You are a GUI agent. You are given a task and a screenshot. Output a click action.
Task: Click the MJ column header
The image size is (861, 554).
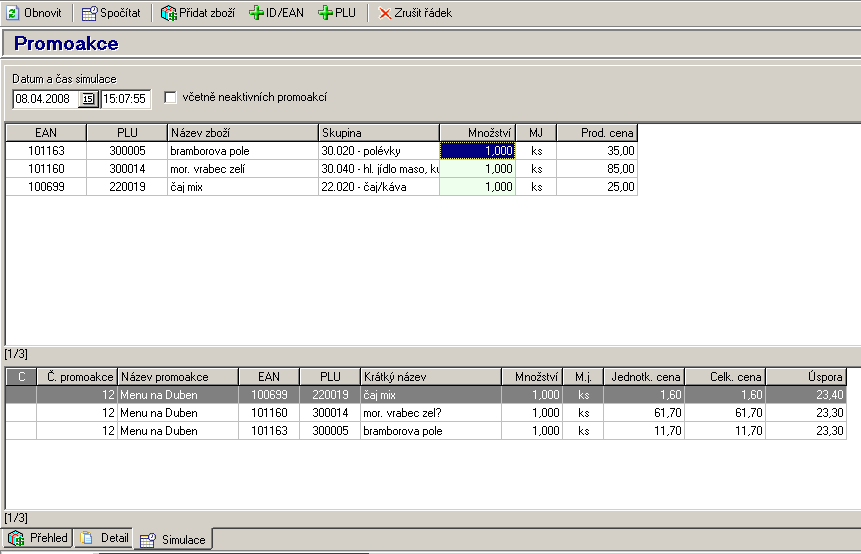point(536,133)
